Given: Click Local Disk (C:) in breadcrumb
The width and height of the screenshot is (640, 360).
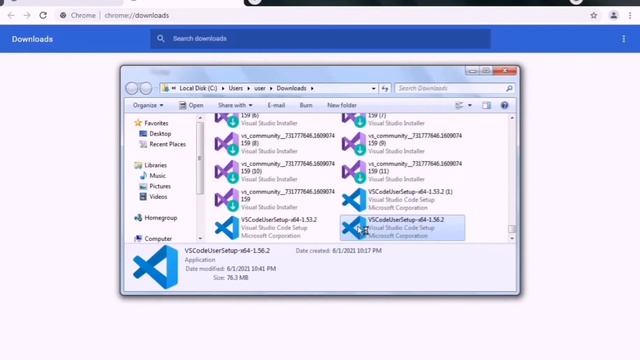Looking at the screenshot, I should (198, 88).
